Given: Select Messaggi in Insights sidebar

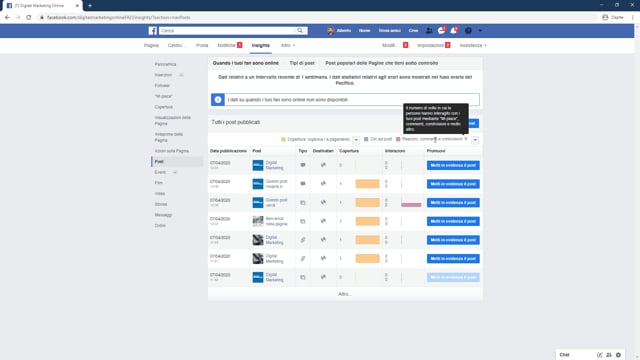Looking at the screenshot, I should 163,215.
